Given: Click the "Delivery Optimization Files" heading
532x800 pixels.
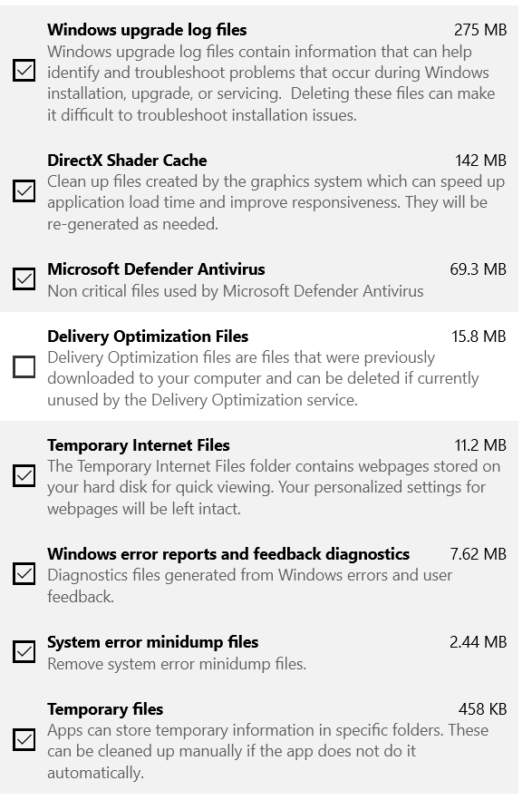Looking at the screenshot, I should [x=147, y=336].
